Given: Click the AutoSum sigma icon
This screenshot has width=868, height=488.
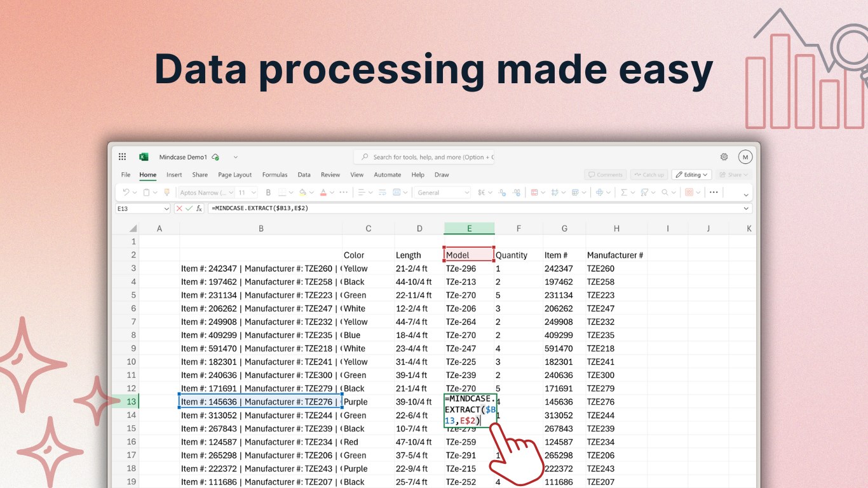Looking at the screenshot, I should pyautogui.click(x=623, y=193).
